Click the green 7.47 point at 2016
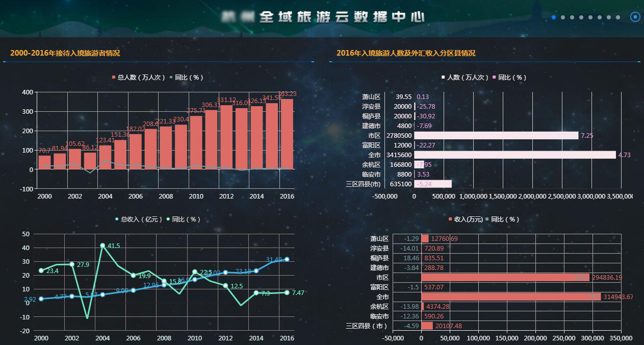The image size is (644, 345). (287, 292)
